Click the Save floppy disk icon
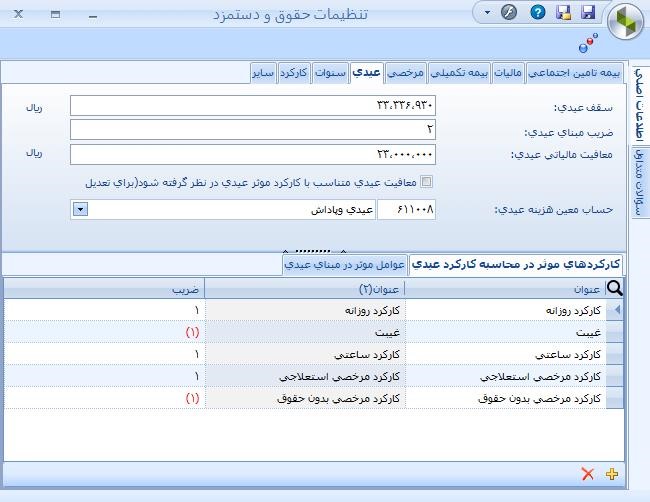The image size is (650, 502). [x=588, y=13]
